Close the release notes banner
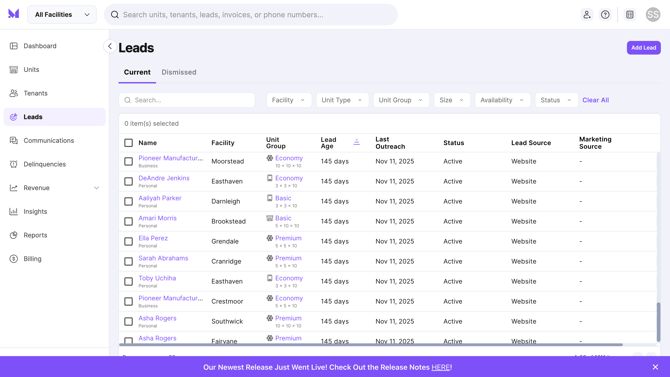 pos(655,367)
